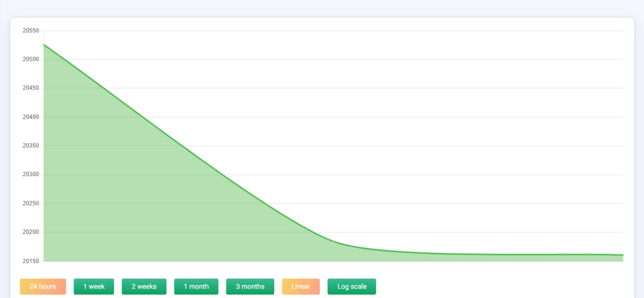The height and width of the screenshot is (298, 644).
Task: Click the 20200 y-axis label
Action: (31, 233)
